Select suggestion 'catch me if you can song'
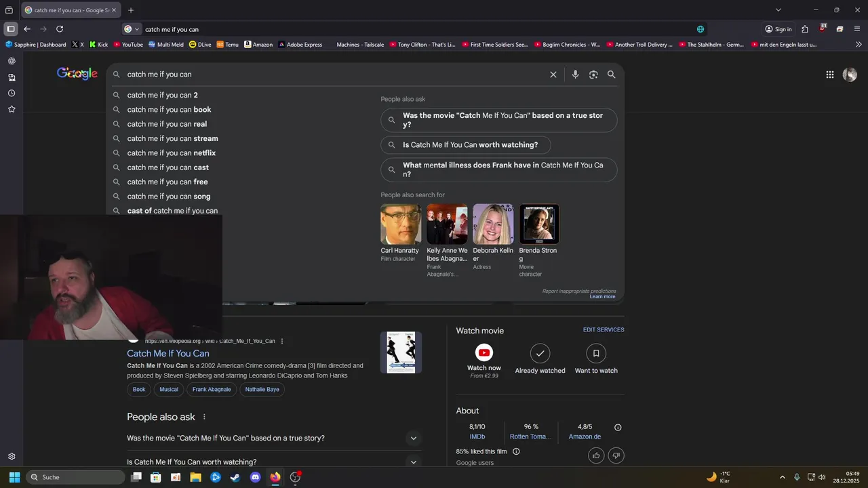Image resolution: width=868 pixels, height=488 pixels. click(168, 197)
